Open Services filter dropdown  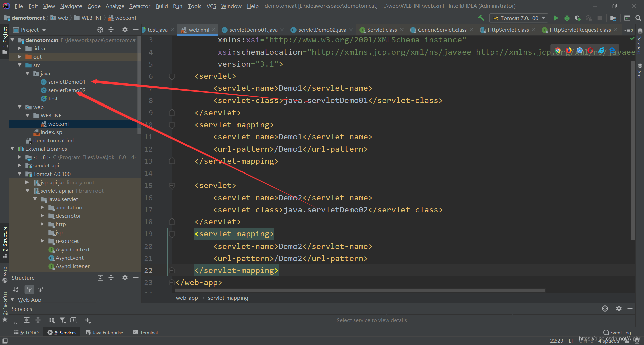pyautogui.click(x=63, y=320)
